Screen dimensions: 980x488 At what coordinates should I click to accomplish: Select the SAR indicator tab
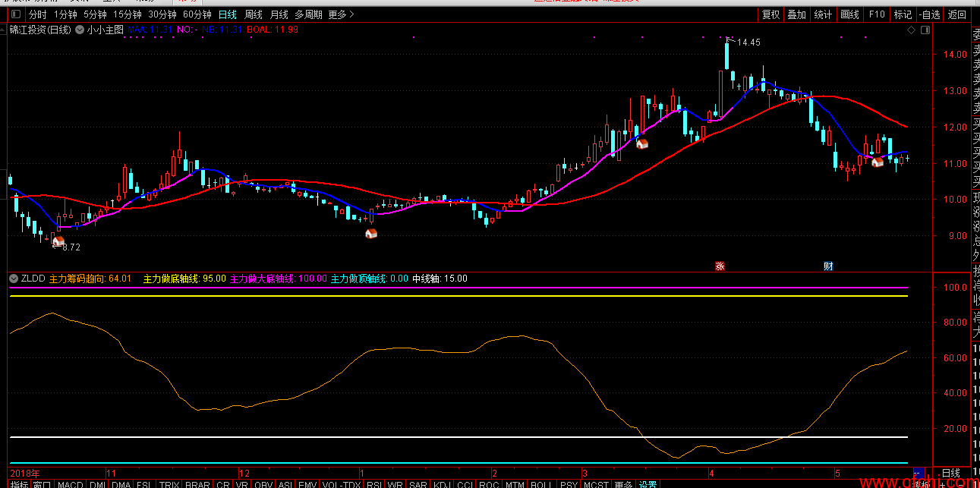(x=418, y=484)
